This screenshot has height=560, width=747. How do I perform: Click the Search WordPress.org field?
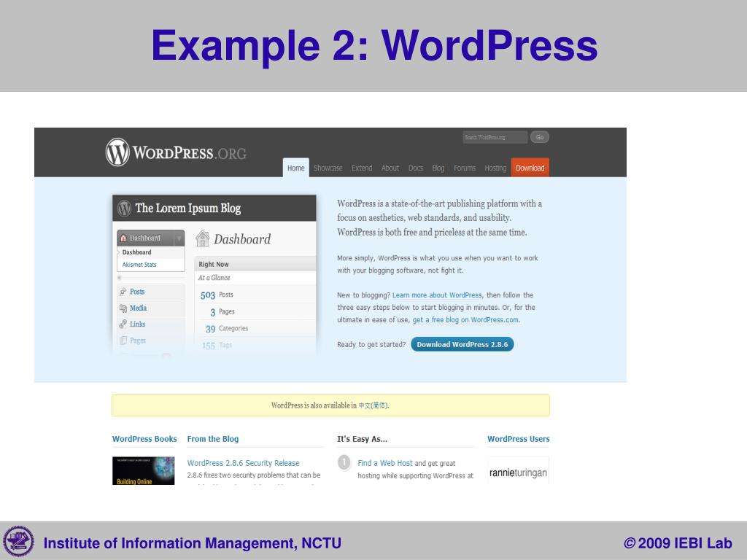[495, 137]
